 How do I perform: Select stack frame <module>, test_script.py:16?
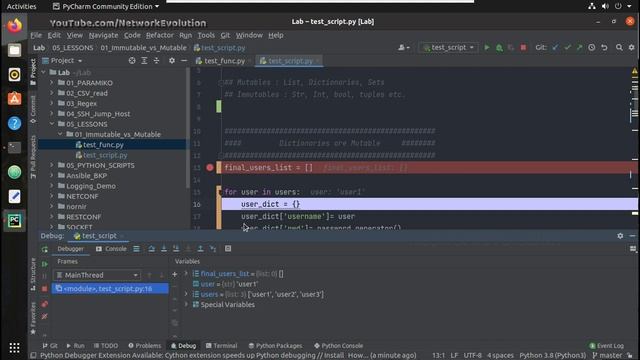pyautogui.click(x=110, y=289)
